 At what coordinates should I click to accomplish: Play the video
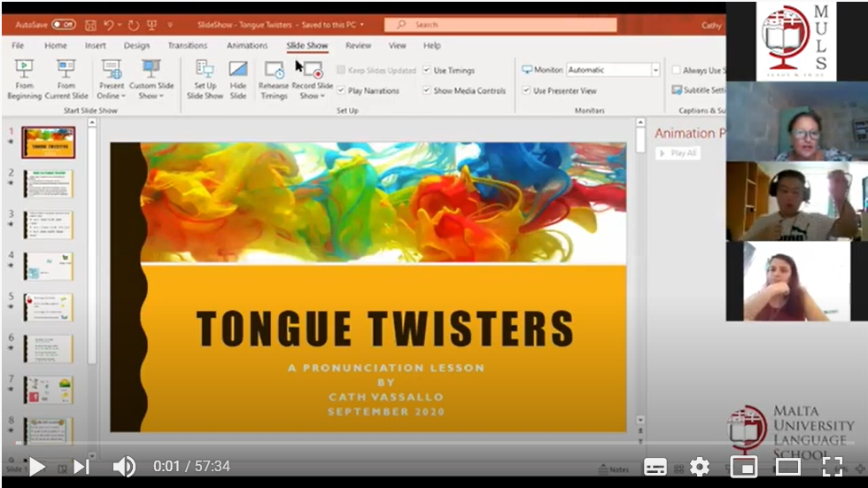pyautogui.click(x=36, y=467)
